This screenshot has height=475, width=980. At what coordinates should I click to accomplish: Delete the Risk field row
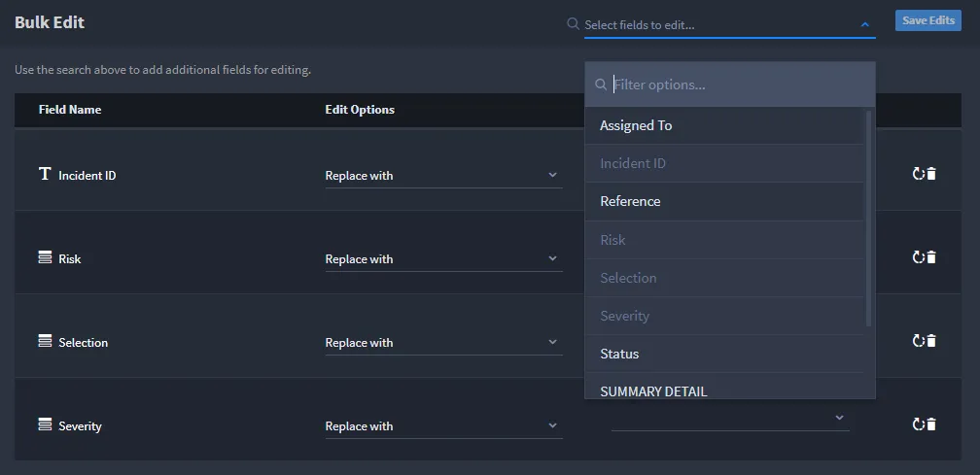coord(931,257)
